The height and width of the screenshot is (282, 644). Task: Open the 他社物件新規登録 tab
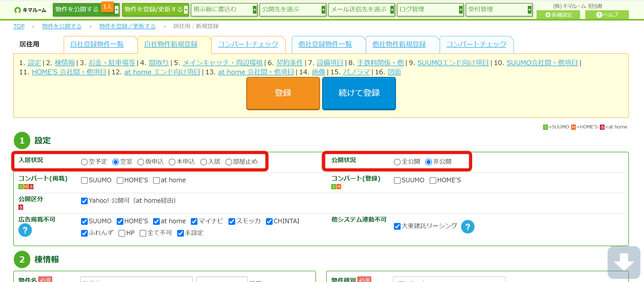click(399, 44)
